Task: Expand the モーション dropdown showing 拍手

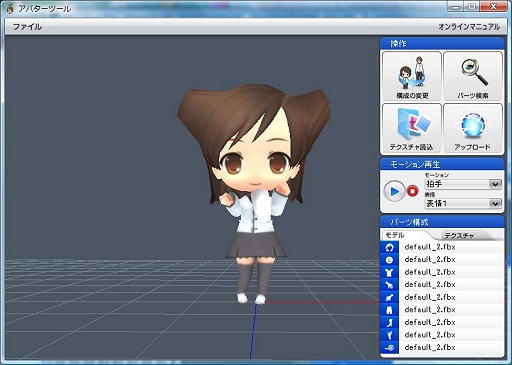Action: click(x=463, y=184)
